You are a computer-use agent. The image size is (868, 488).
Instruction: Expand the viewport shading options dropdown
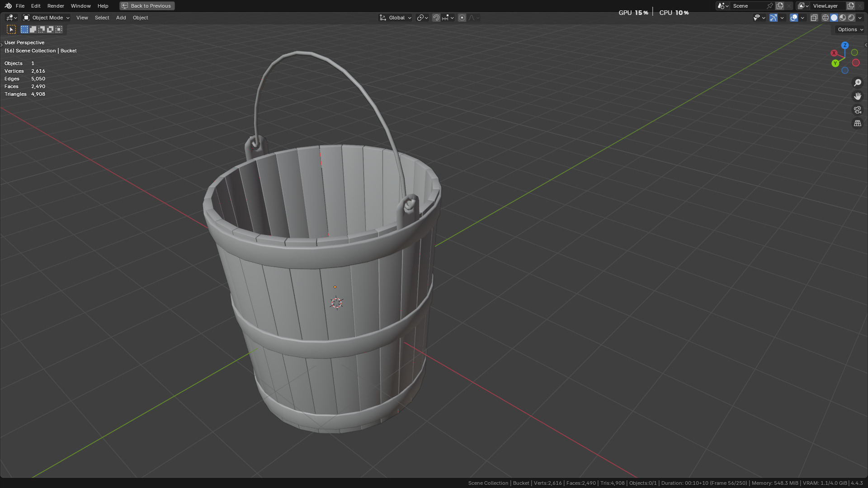coord(860,18)
